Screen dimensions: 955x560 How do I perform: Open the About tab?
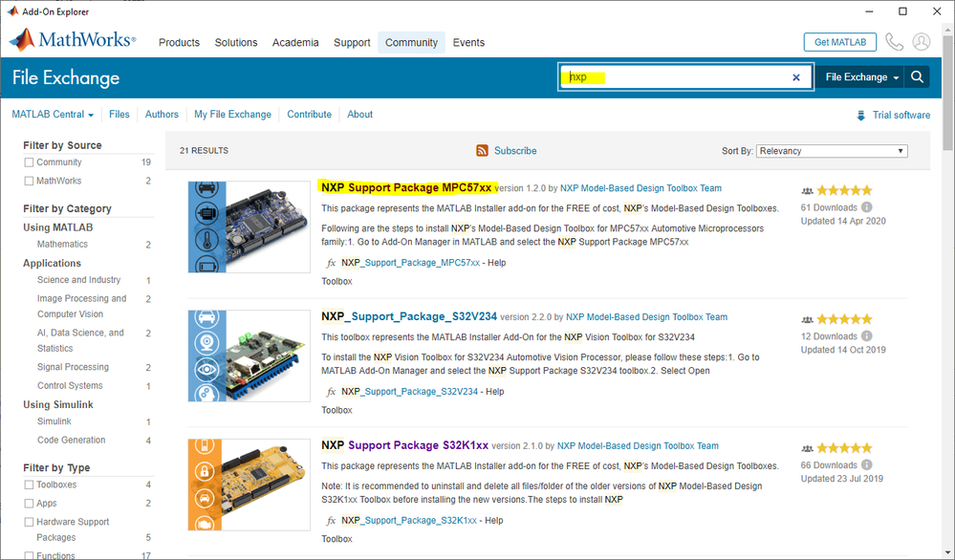pos(360,115)
